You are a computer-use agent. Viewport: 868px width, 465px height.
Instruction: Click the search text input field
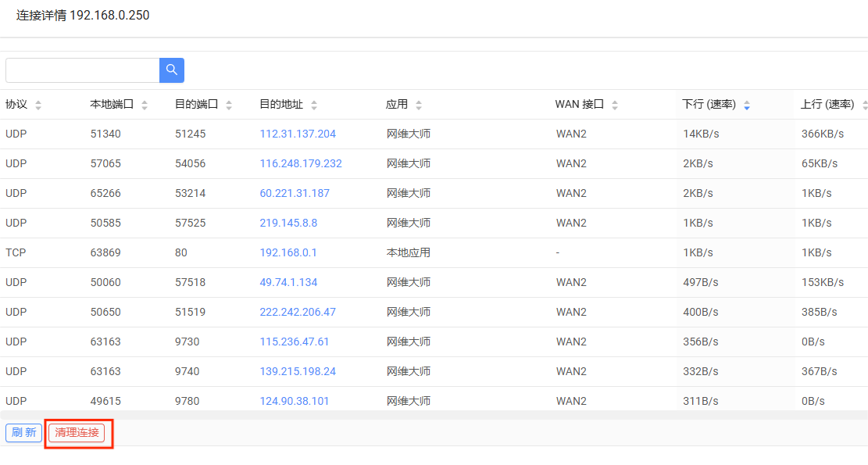coord(82,70)
